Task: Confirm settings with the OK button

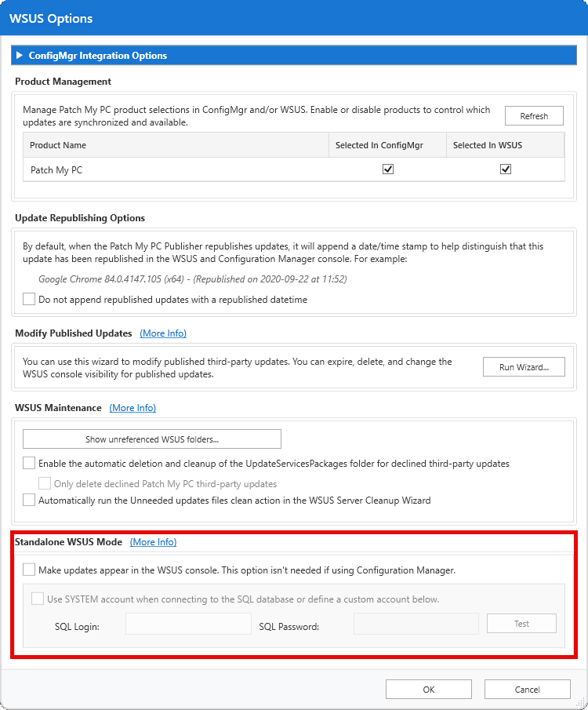Action: pyautogui.click(x=429, y=690)
